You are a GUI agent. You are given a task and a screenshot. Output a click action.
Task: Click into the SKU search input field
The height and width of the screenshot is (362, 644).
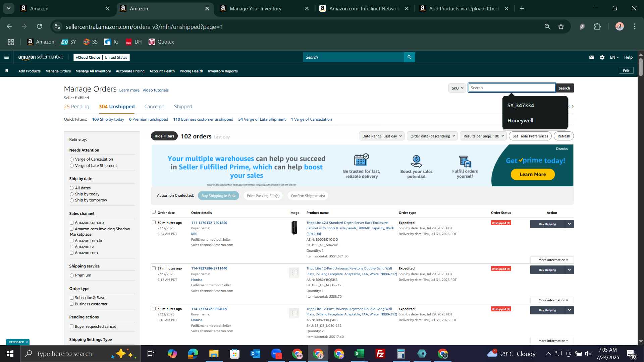512,88
